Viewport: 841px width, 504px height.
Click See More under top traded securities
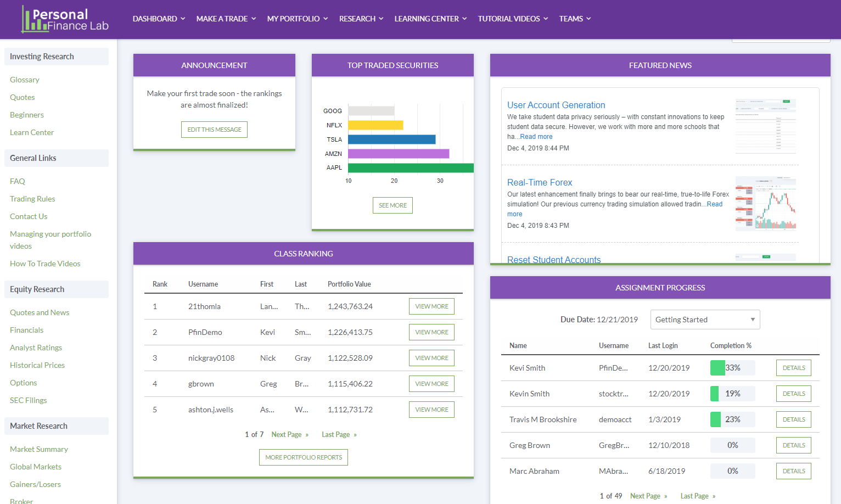(393, 205)
